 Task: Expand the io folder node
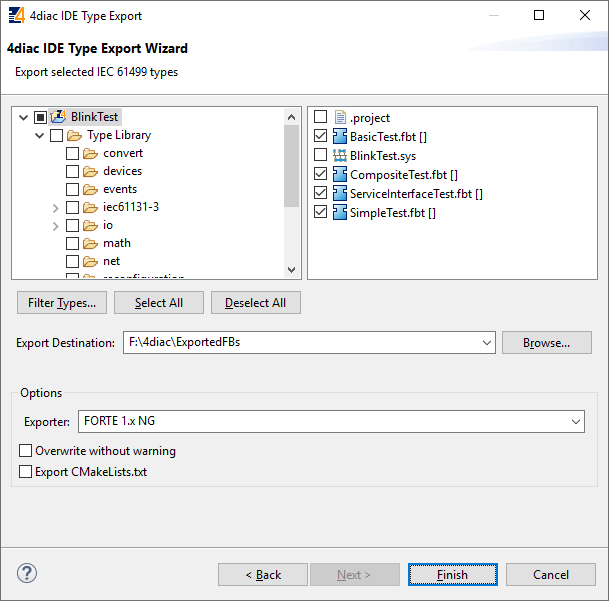click(56, 226)
